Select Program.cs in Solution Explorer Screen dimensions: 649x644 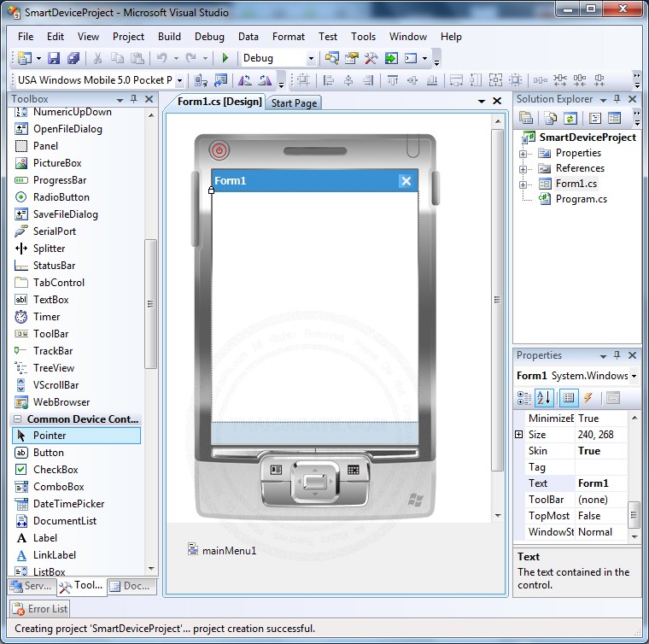pos(581,199)
